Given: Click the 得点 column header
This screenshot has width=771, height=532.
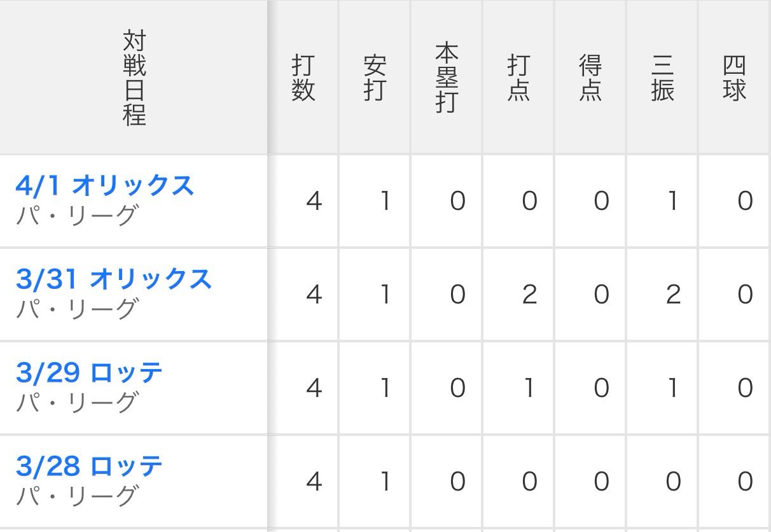Looking at the screenshot, I should tap(590, 78).
